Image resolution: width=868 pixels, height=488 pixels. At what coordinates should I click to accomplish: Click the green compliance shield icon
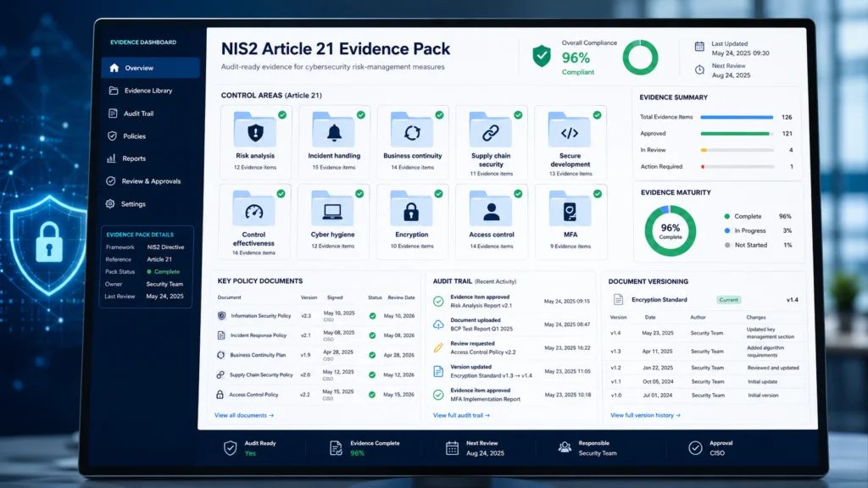(542, 57)
